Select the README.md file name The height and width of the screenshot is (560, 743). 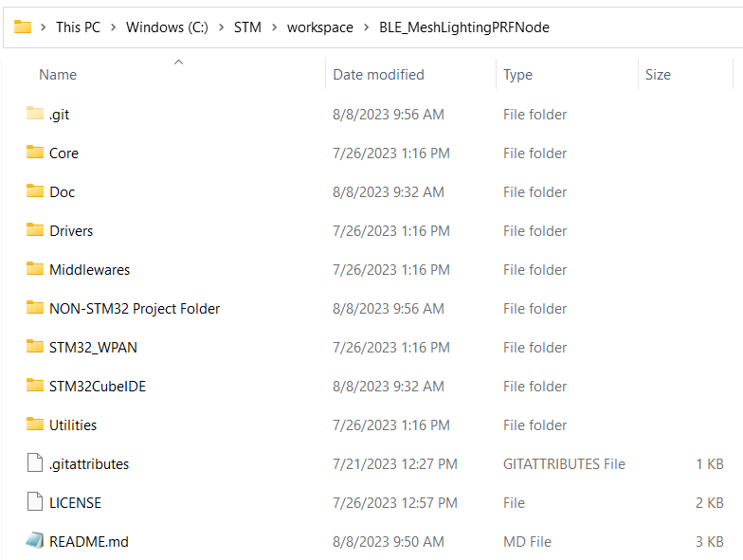[x=89, y=542]
